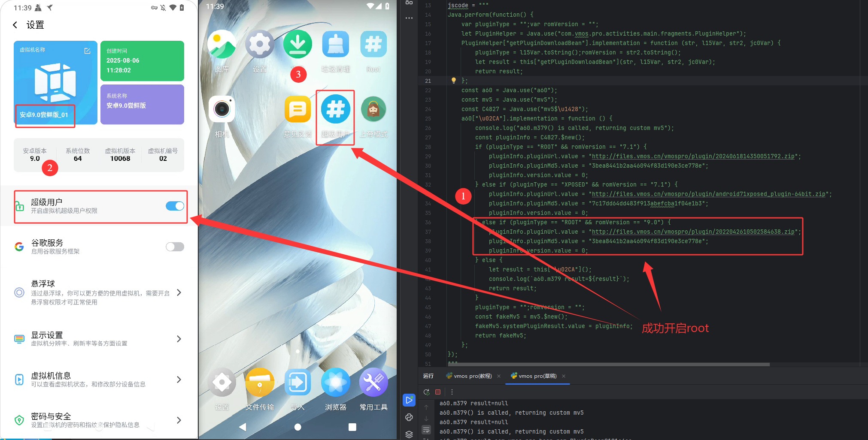
Task: Open the 2022042610502584638.zip link
Action: pos(693,232)
